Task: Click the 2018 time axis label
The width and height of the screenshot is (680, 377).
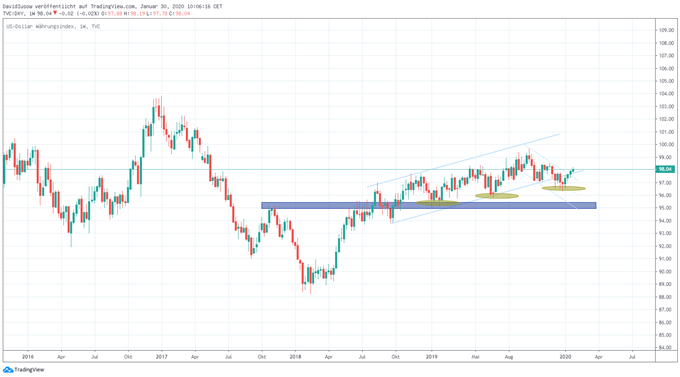Action: click(x=295, y=357)
